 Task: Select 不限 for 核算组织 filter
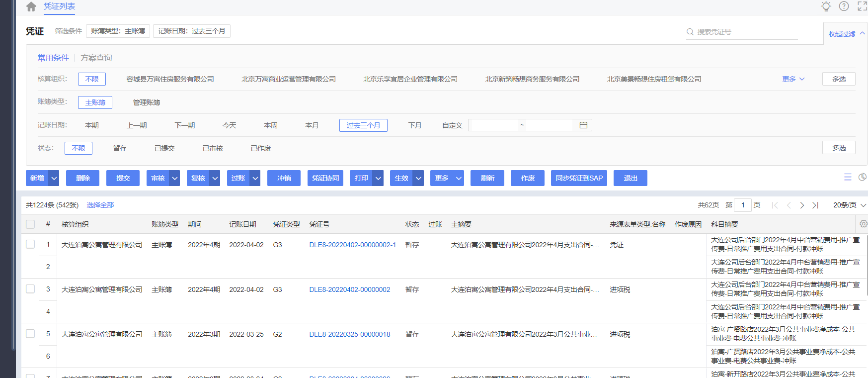coord(92,79)
